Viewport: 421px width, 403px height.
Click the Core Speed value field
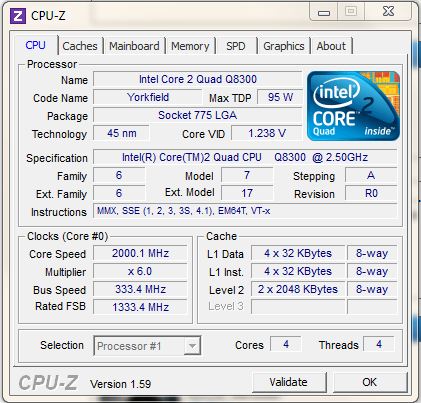pos(140,253)
